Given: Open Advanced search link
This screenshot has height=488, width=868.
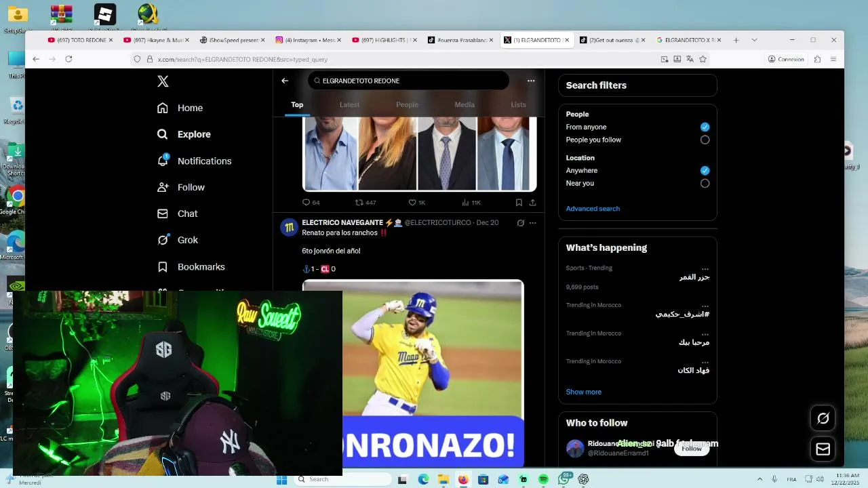Looking at the screenshot, I should coord(593,209).
